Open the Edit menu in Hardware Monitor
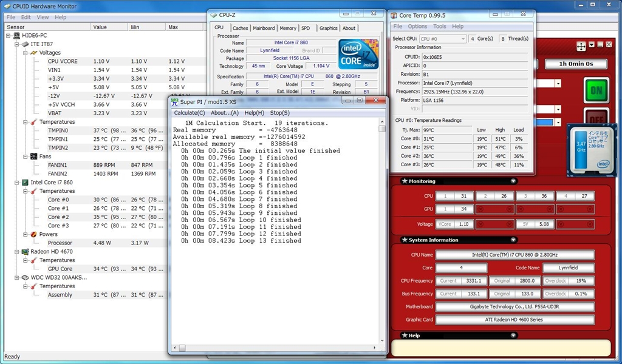The image size is (622, 364). tap(26, 18)
